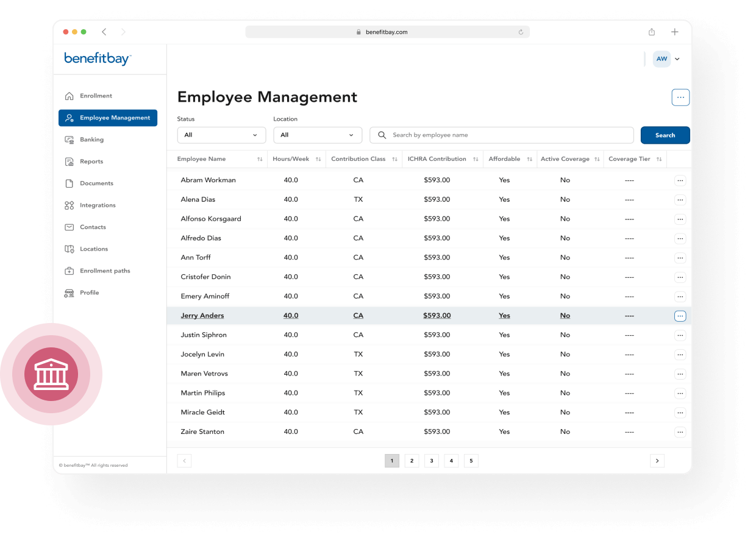The image size is (756, 543).
Task: Click employee name Abram Workman
Action: (208, 180)
